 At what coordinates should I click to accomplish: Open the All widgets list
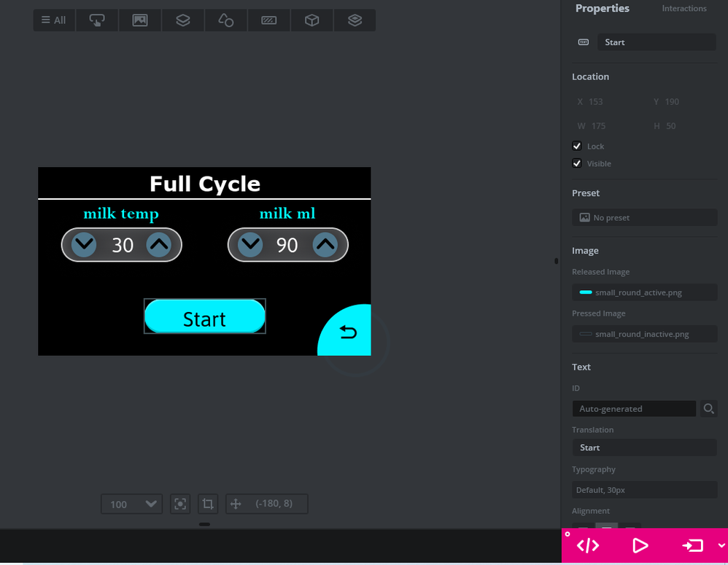(x=54, y=20)
